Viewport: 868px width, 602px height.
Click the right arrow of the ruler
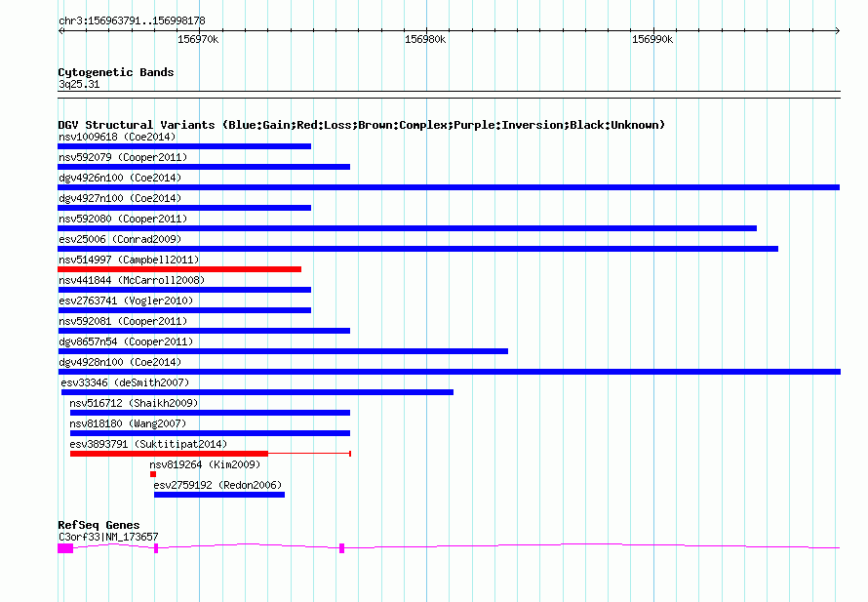click(837, 30)
